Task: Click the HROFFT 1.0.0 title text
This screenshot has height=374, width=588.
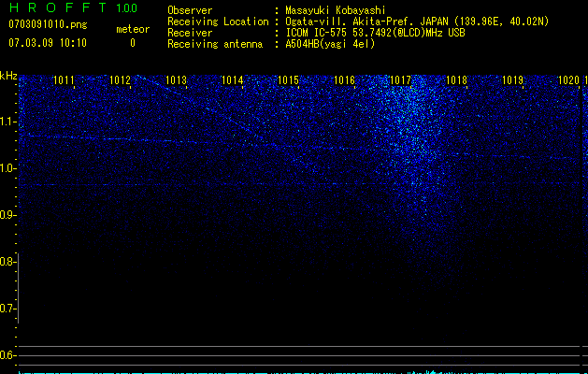Action: pyautogui.click(x=73, y=7)
